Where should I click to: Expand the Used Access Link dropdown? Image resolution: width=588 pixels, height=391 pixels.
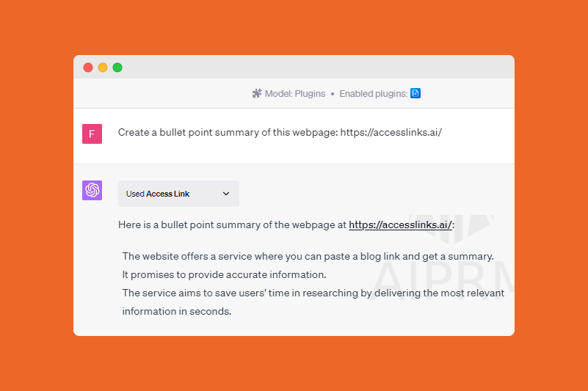(178, 194)
